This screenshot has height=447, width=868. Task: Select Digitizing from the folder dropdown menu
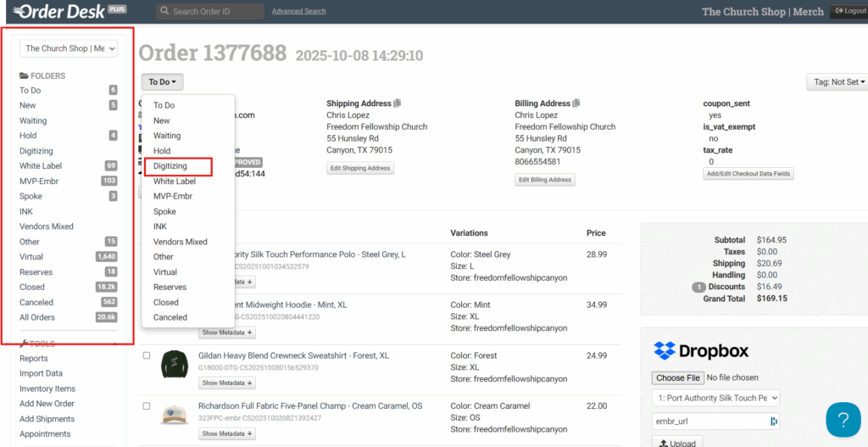click(170, 166)
